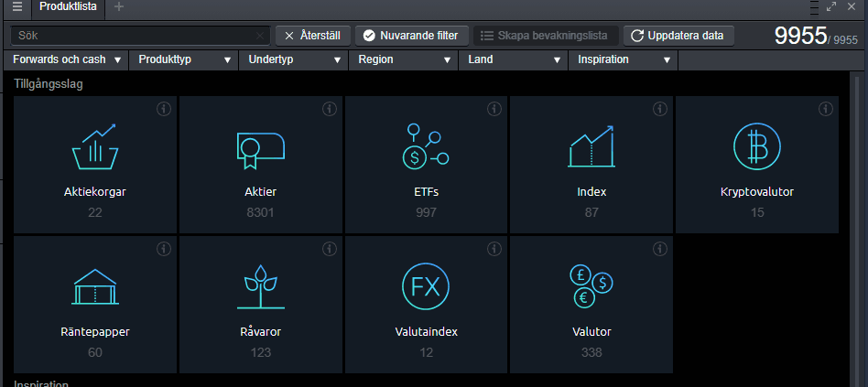This screenshot has height=387, width=868.
Task: Select the ETFs icon
Action: (426, 146)
